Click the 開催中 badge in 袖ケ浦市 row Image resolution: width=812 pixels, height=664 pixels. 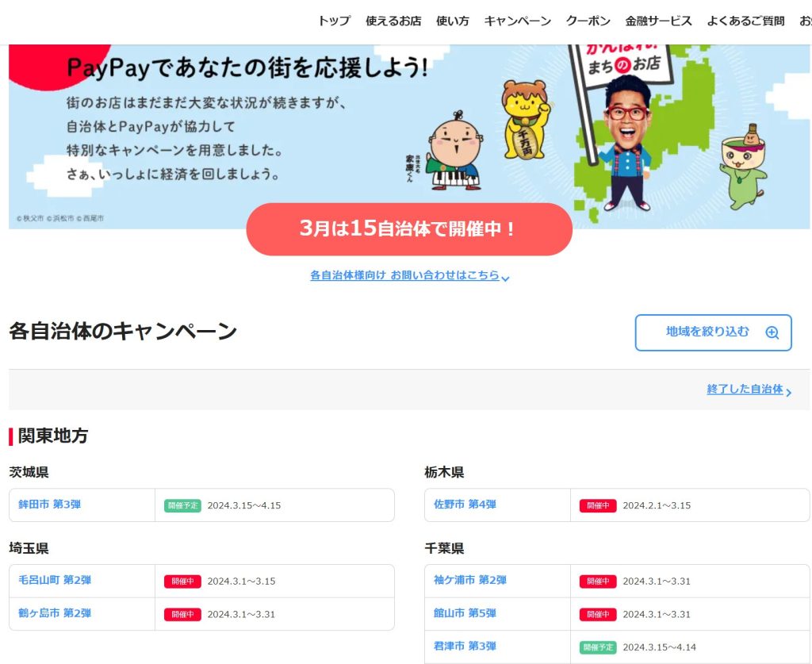tap(598, 581)
